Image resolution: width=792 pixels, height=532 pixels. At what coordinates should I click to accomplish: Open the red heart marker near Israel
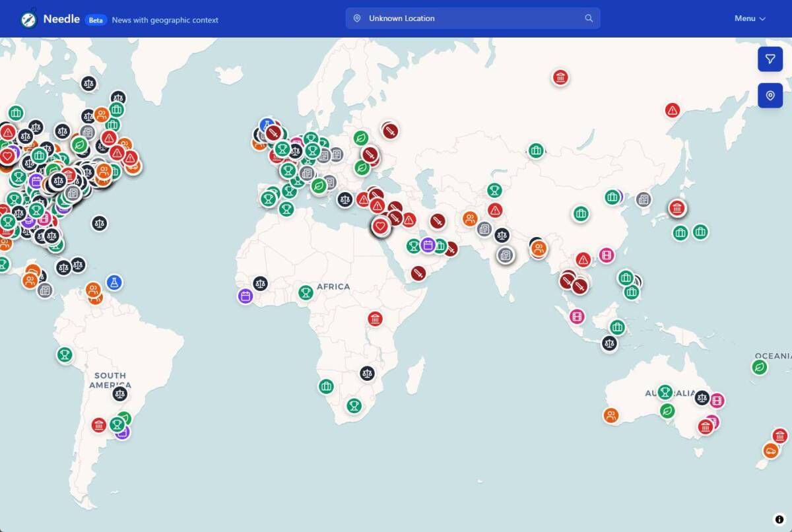(379, 227)
